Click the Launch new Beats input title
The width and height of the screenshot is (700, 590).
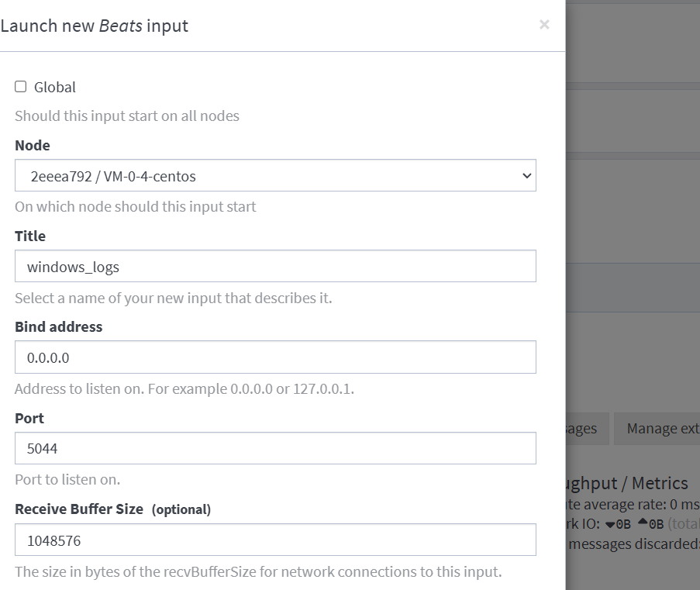[95, 26]
